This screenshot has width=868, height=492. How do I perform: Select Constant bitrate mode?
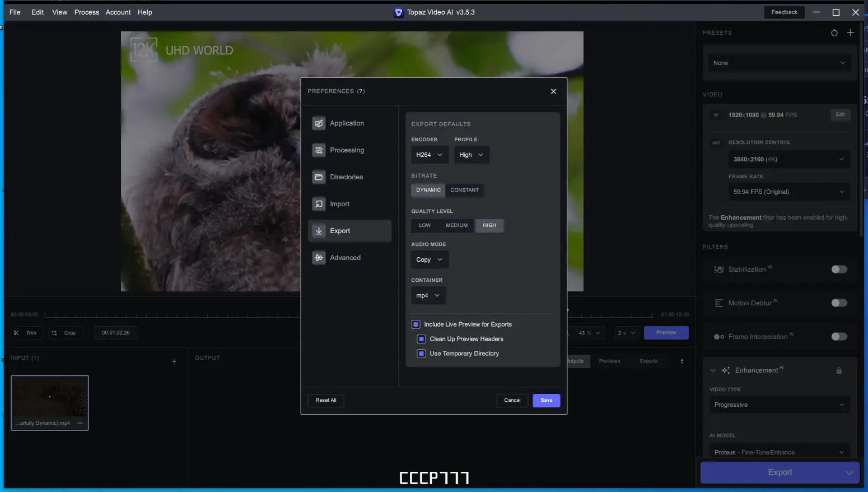[465, 190]
